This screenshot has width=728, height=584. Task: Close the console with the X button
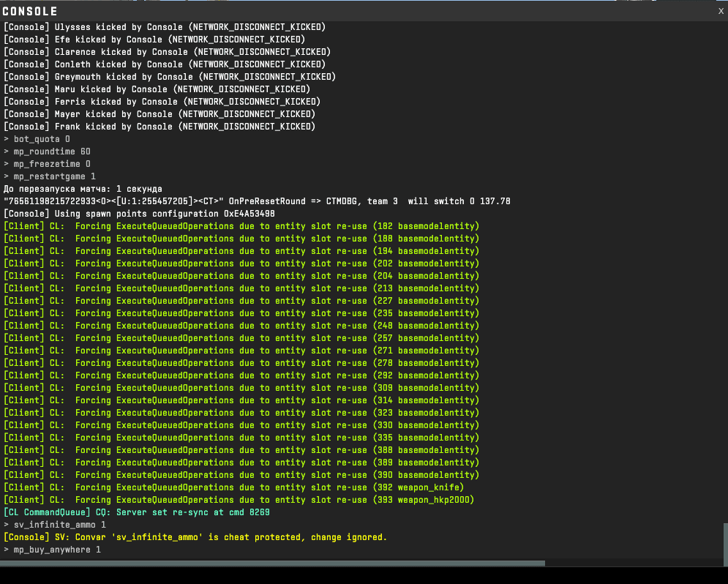coord(721,12)
